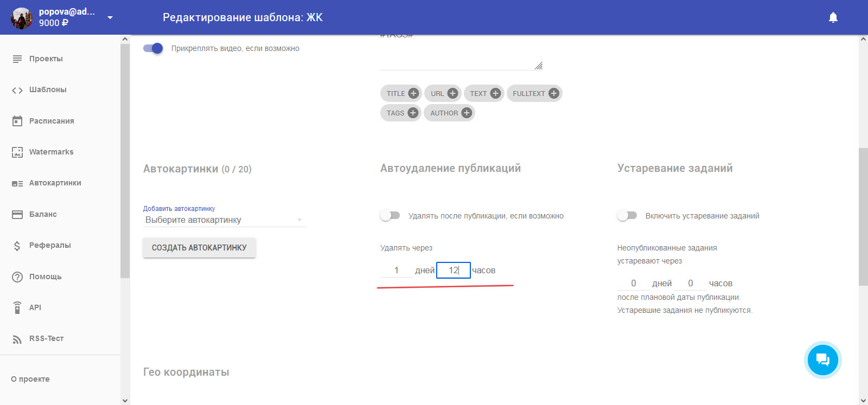Viewport: 868px width, 405px height.
Task: Add the FULLTEXT placeholder plus icon
Action: [x=553, y=93]
